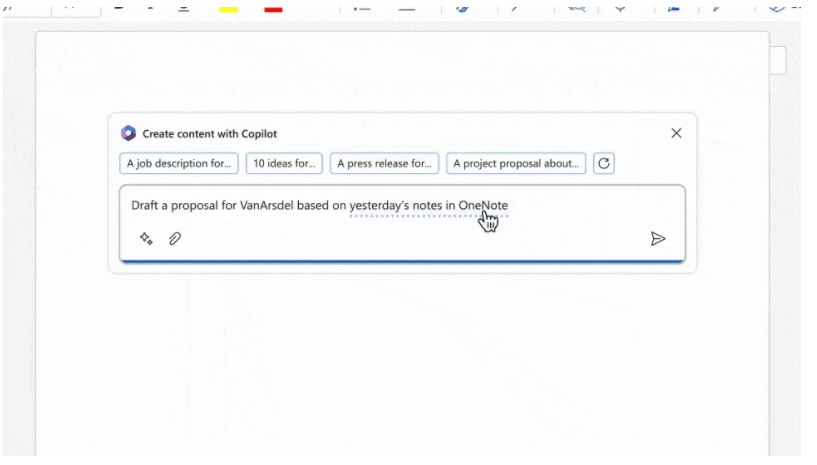817x465 pixels.
Task: Select the "A project proposal about..." chip
Action: pos(516,163)
